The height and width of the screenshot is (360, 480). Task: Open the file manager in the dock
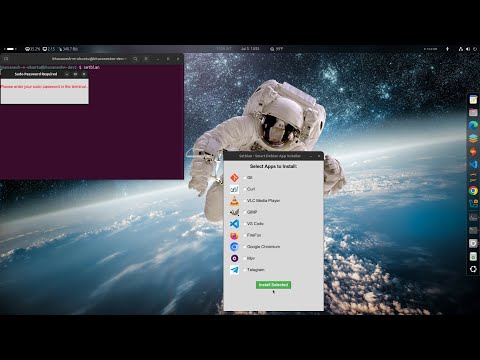pyautogui.click(x=473, y=112)
